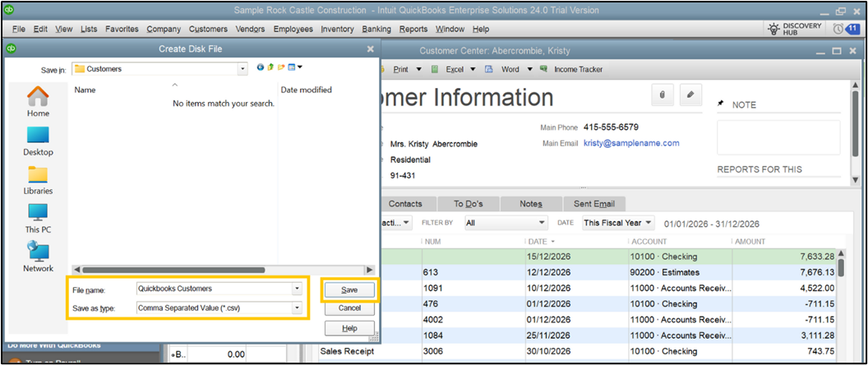This screenshot has width=868, height=365.
Task: Click the back arrow icon in save dialog
Action: click(x=261, y=67)
